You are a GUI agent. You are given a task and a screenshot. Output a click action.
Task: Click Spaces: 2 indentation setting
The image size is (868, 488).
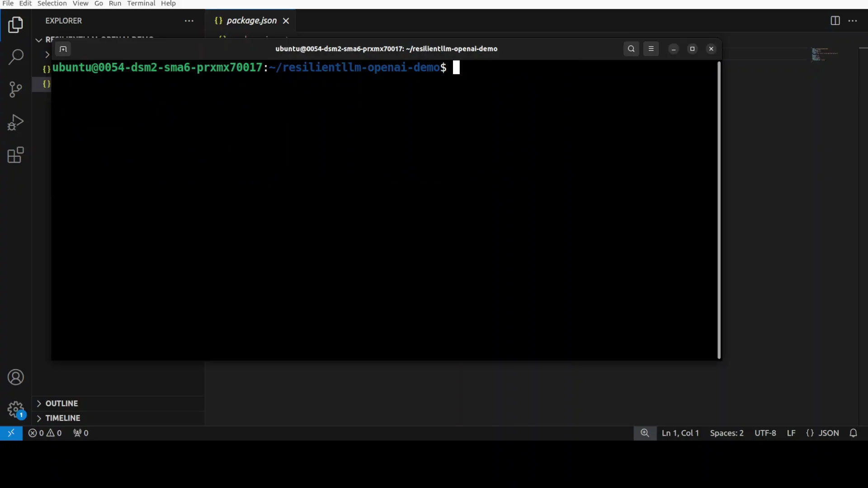(x=726, y=433)
